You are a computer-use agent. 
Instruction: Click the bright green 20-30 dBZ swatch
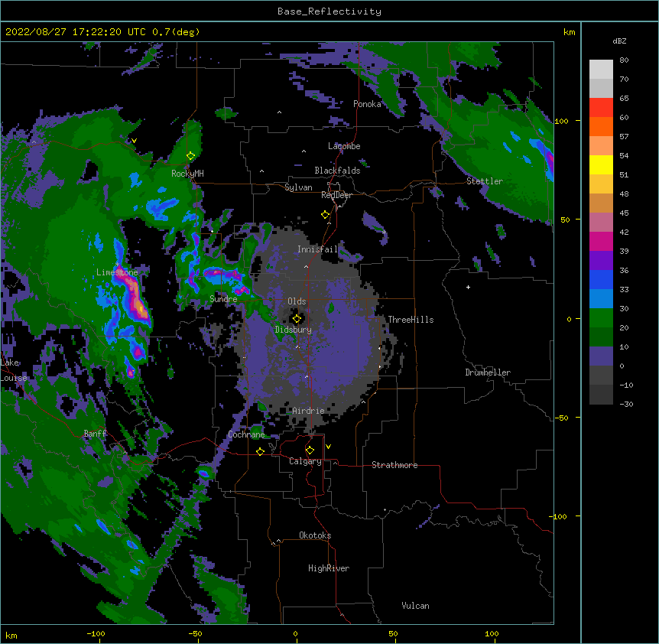tap(601, 318)
